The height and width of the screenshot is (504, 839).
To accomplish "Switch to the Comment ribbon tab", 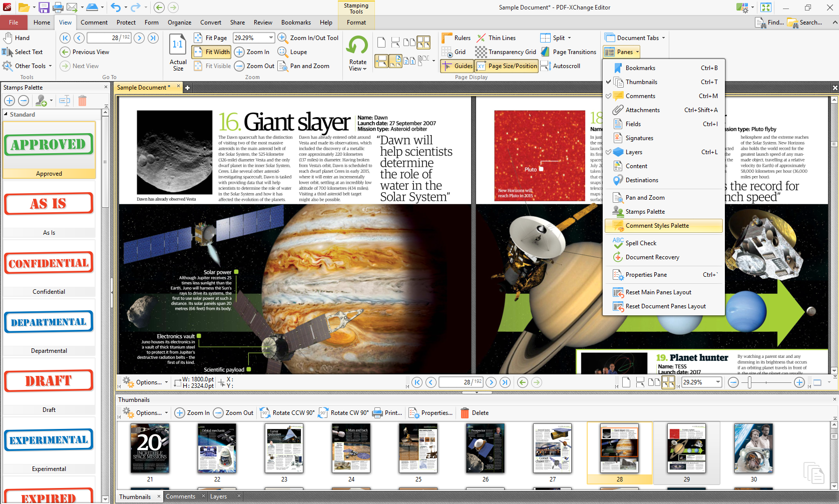I will 94,23.
